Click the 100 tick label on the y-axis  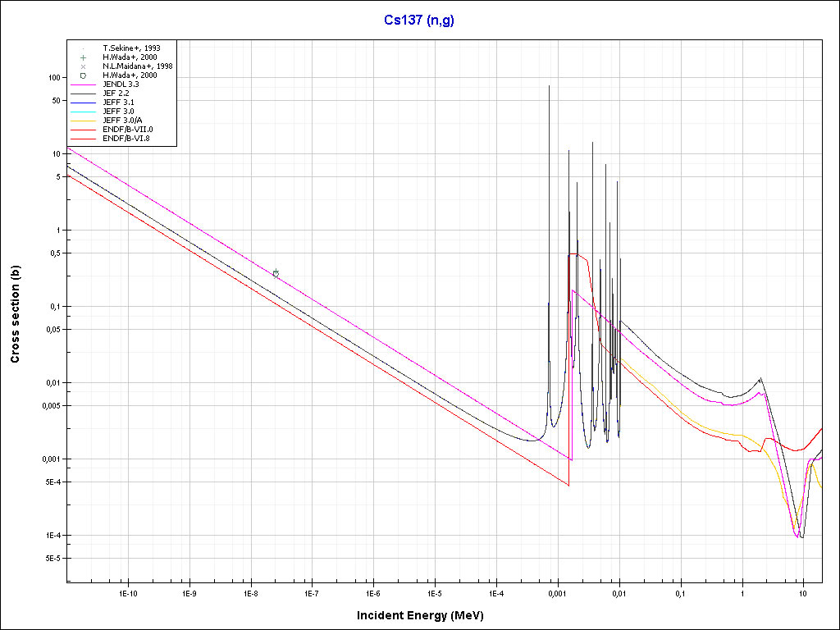(x=55, y=77)
